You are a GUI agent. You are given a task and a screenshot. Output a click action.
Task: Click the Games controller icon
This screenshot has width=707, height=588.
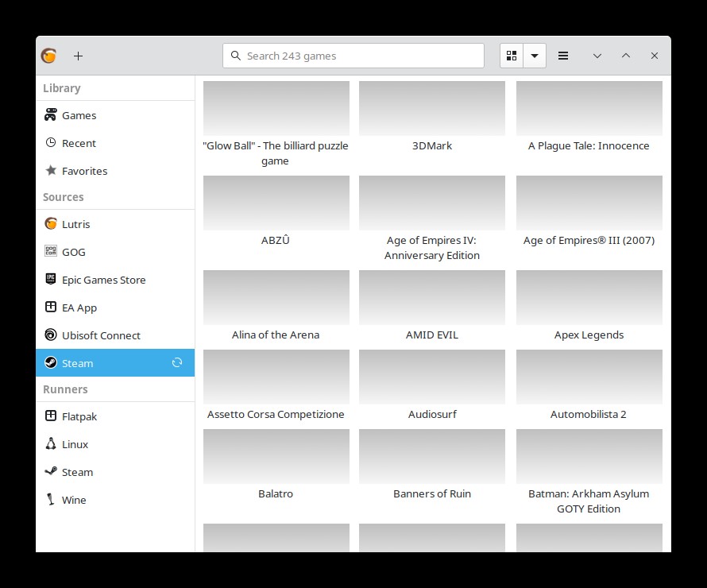click(51, 115)
